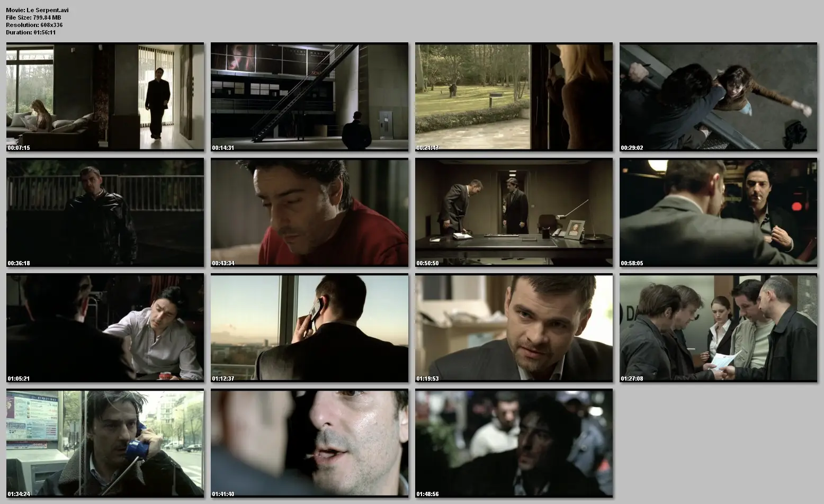Screen dimensions: 824x504
Task: Click the 01:48:56 timestamp label
Action: click(x=427, y=494)
